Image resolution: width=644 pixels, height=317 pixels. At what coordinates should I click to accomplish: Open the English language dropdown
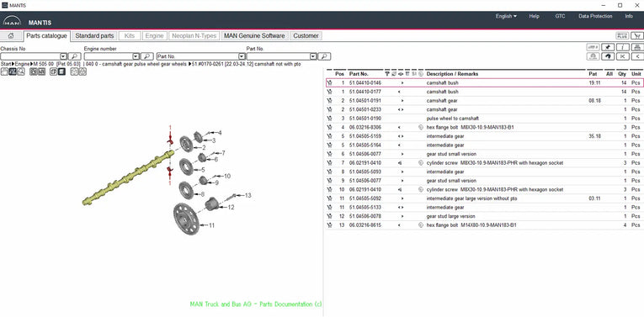[x=506, y=17]
